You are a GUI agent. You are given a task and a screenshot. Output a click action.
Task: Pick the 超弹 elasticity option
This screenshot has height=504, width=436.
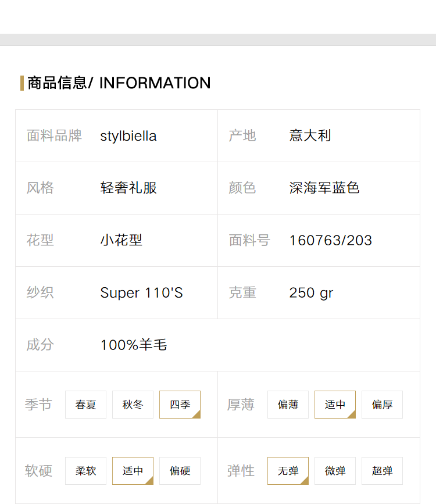[x=382, y=470]
